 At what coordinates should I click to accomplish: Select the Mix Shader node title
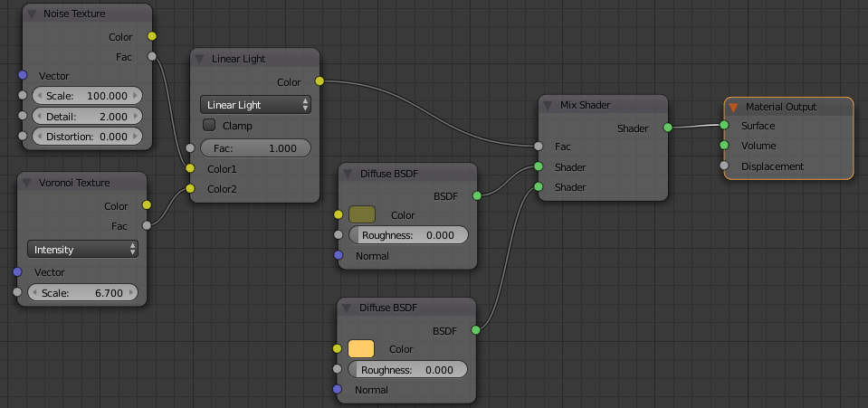tap(585, 105)
